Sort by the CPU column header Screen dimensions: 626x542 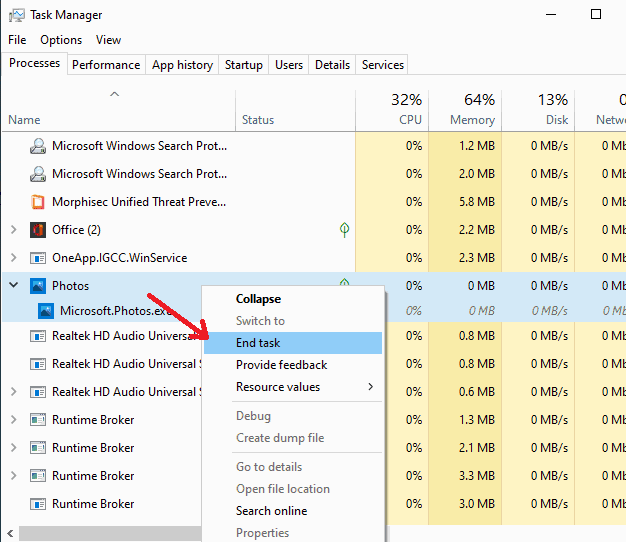click(392, 111)
